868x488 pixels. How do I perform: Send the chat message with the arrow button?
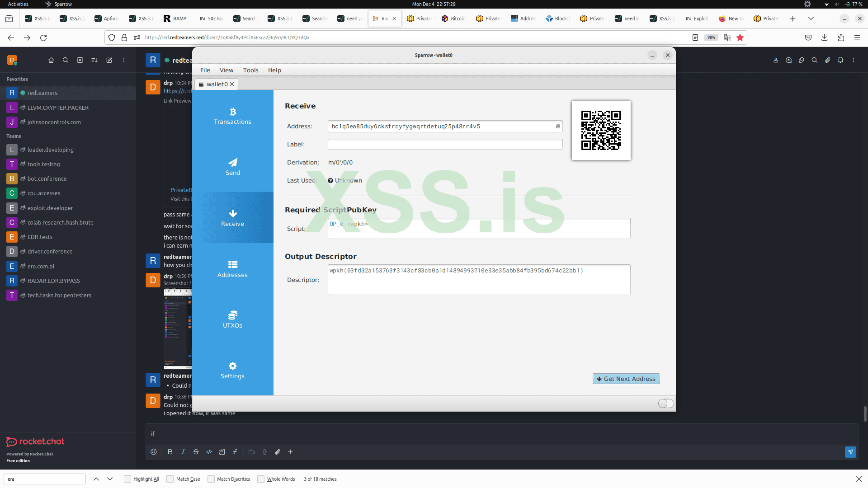pos(850,452)
